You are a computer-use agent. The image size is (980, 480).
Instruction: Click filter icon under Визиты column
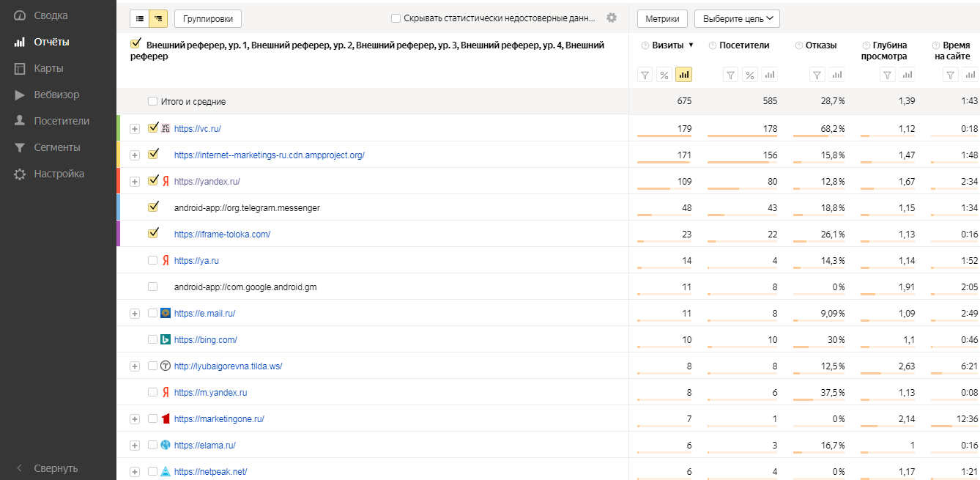tap(645, 75)
